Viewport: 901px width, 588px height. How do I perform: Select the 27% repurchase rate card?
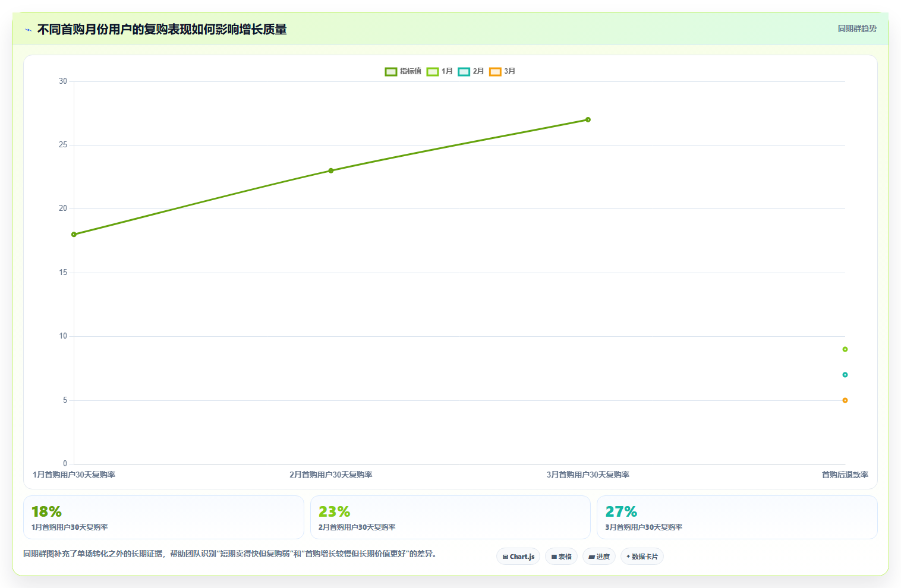point(737,517)
